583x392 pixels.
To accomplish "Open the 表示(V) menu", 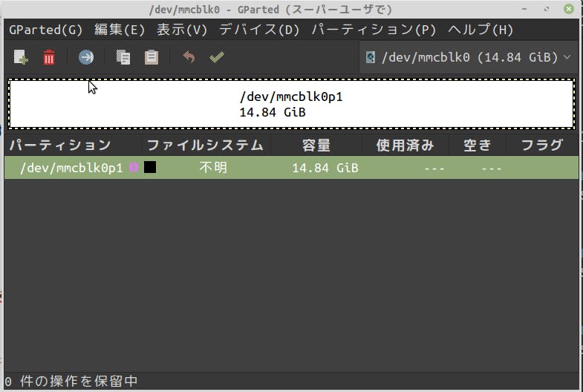I will (182, 30).
